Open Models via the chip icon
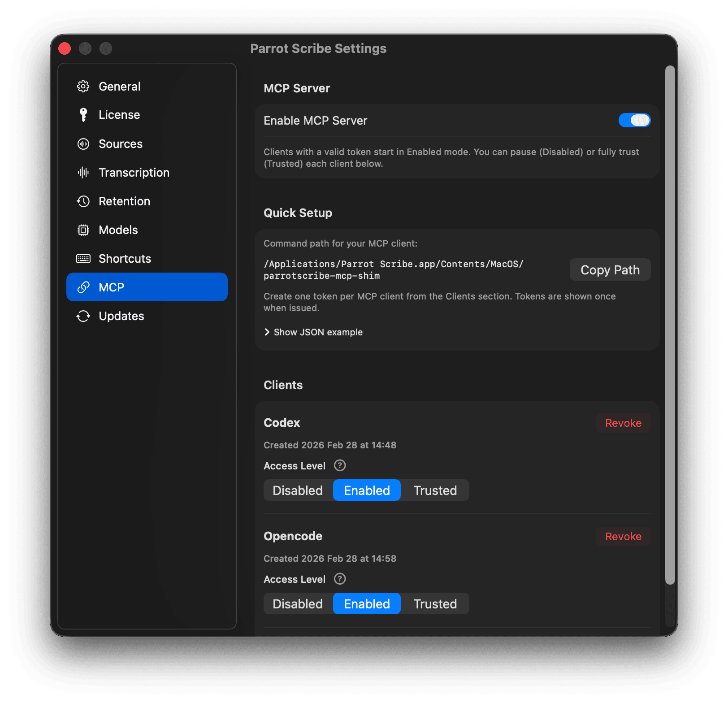Image resolution: width=728 pixels, height=703 pixels. click(x=83, y=230)
